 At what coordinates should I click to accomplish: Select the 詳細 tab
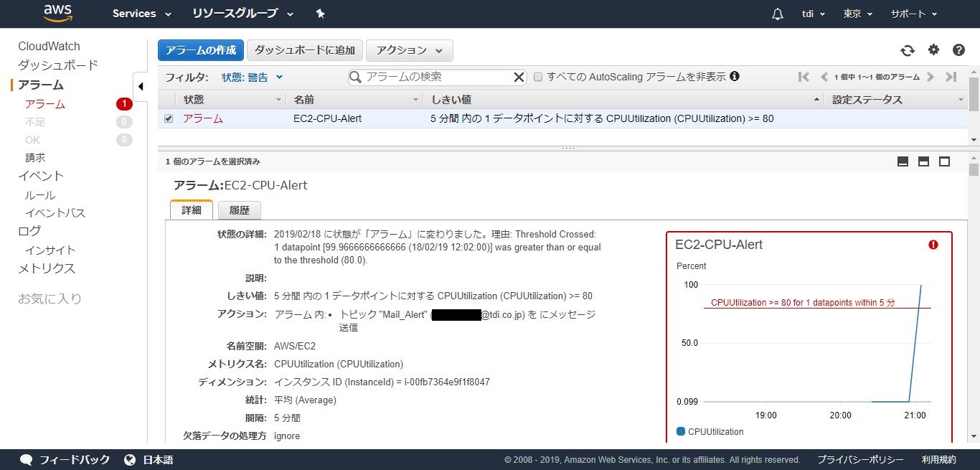tap(192, 210)
